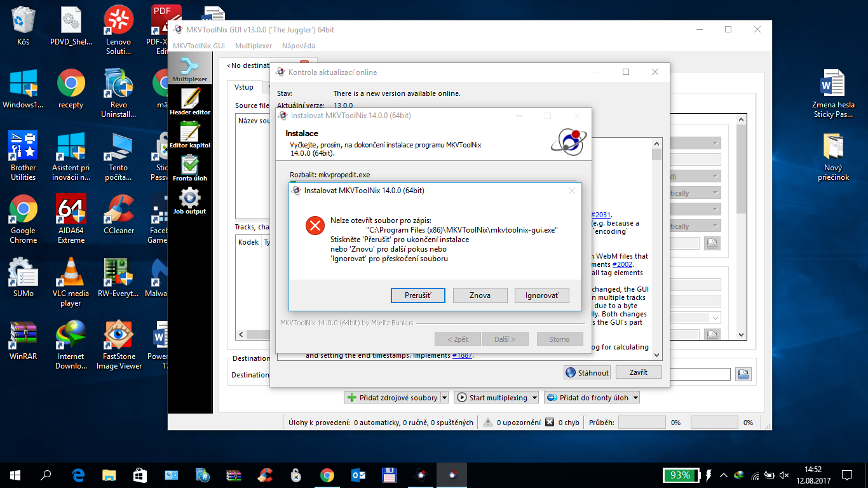Select the SUMo desktop shortcut

(x=24, y=278)
